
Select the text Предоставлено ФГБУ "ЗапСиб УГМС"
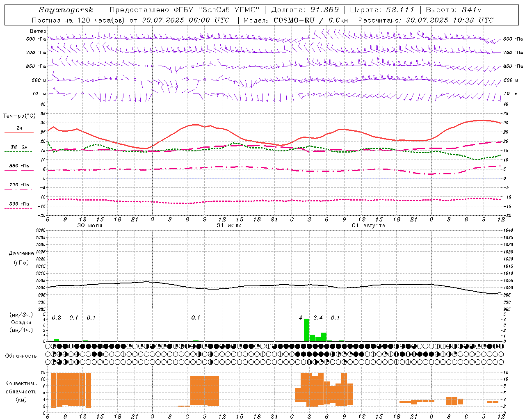tap(184, 10)
